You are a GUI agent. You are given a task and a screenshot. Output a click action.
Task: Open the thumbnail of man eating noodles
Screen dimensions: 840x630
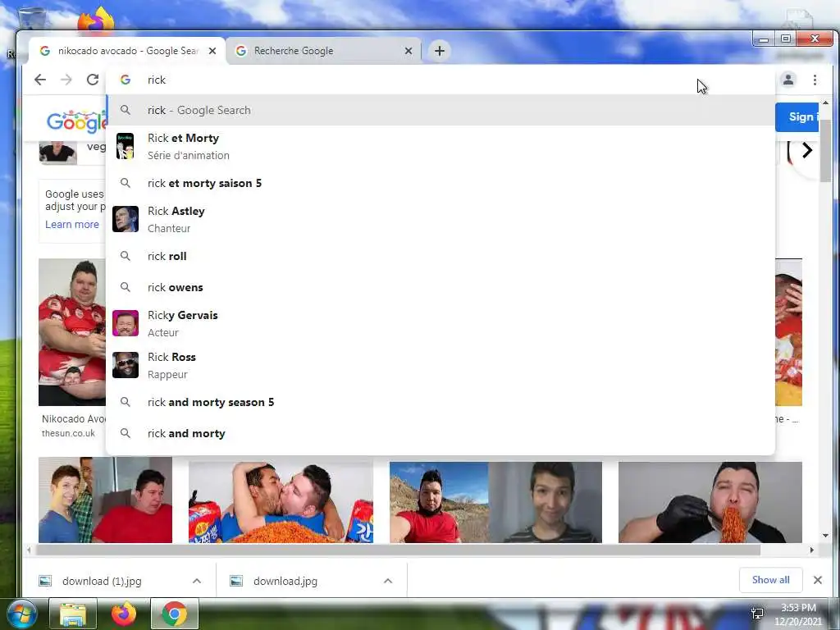[710, 502]
